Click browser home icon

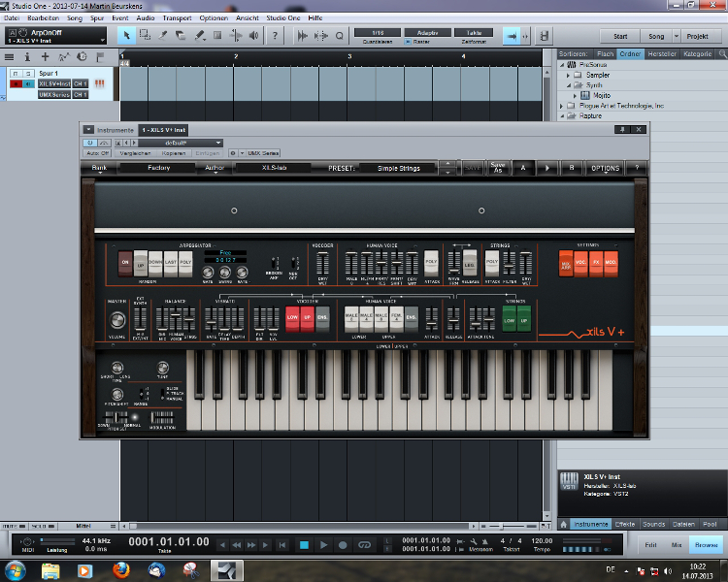tap(564, 525)
